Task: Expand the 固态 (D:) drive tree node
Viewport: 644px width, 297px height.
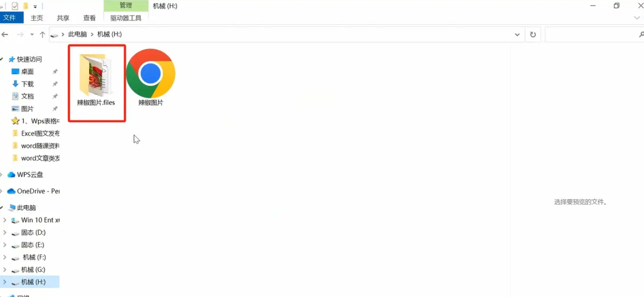Action: (x=5, y=232)
